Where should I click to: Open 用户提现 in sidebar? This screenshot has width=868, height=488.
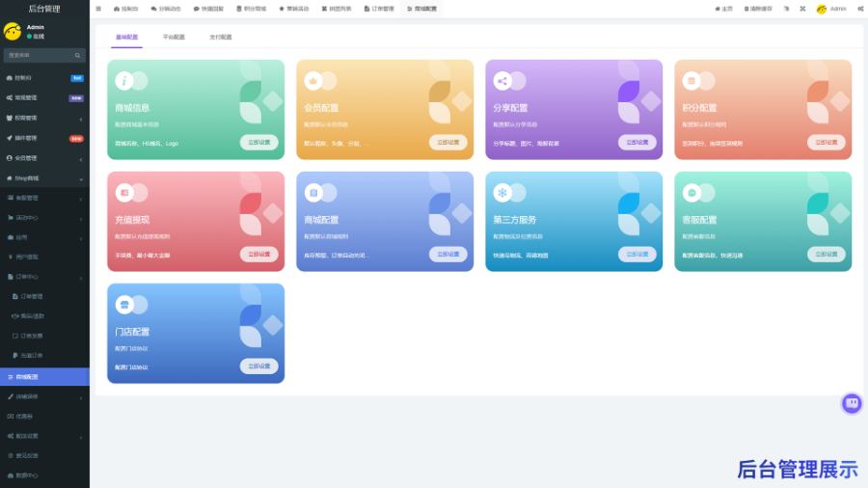click(44, 258)
